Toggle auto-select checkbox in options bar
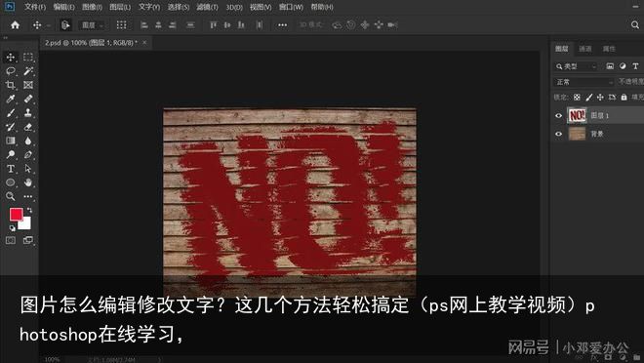The image size is (644, 363). tap(65, 25)
